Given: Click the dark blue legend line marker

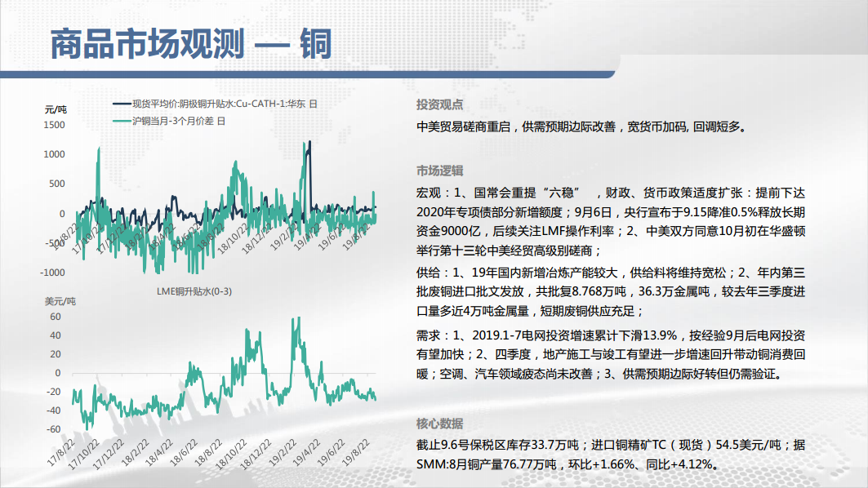Looking at the screenshot, I should coord(121,104).
